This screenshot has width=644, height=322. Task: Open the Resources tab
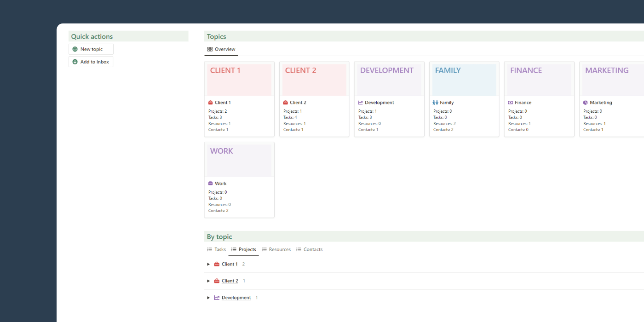pos(276,249)
